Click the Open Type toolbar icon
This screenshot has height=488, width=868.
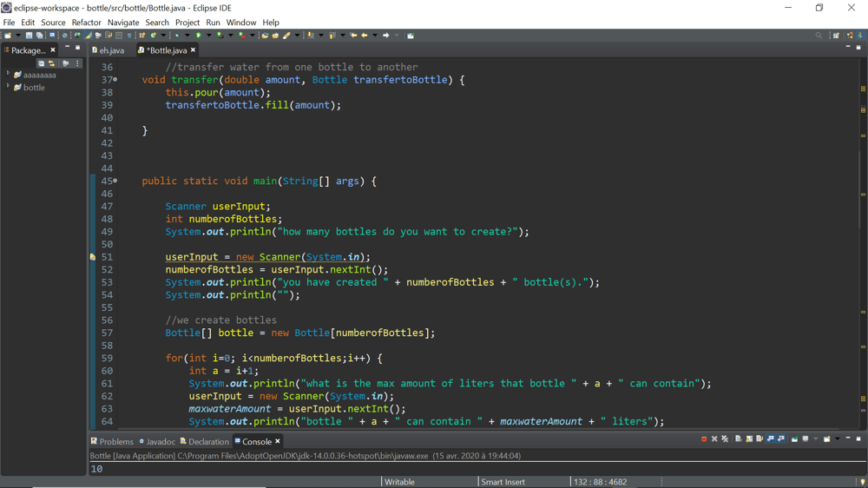click(265, 36)
